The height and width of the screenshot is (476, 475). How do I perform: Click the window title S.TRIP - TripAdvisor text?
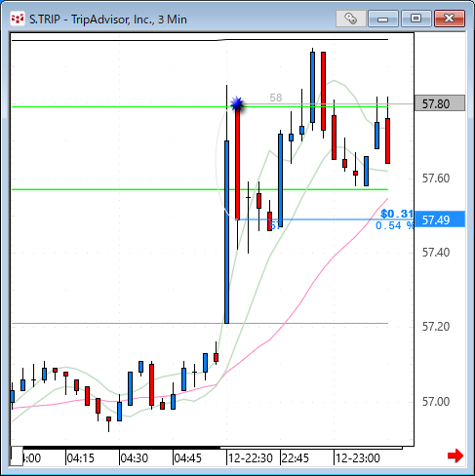click(x=108, y=20)
